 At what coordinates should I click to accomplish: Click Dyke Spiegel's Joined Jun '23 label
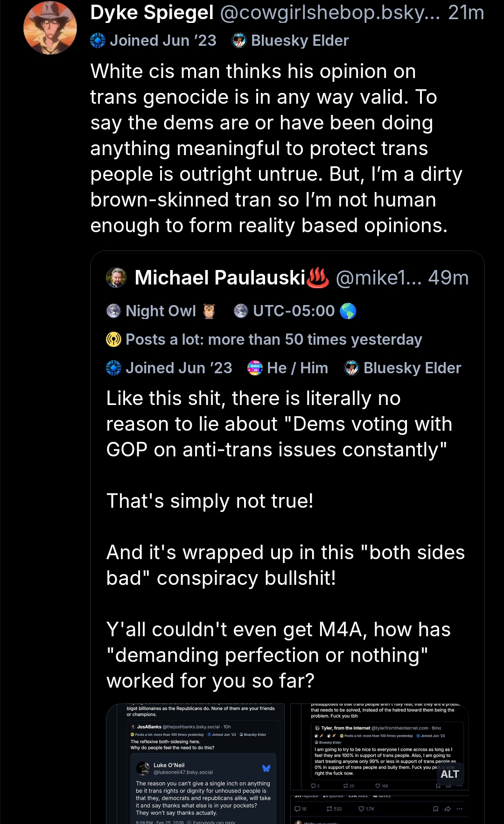click(x=154, y=41)
